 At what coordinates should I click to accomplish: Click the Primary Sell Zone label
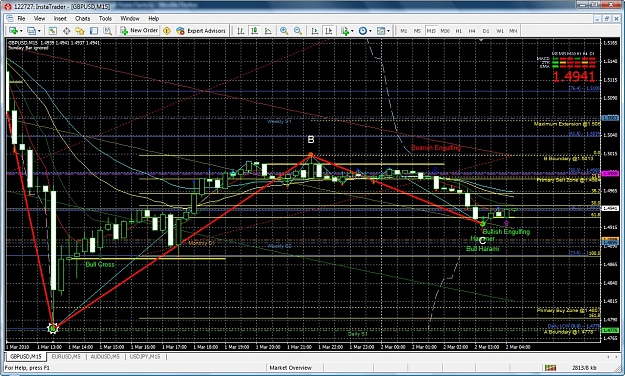568,180
